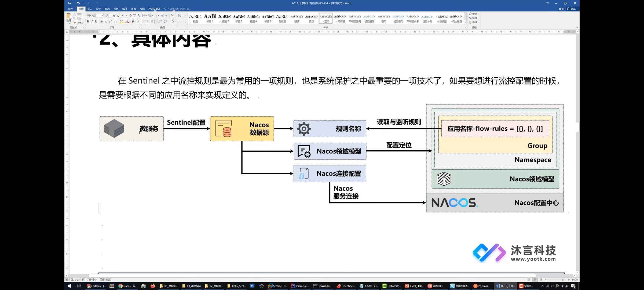Switch to Read Mode view icon
Image resolution: width=644 pixels, height=290 pixels.
tap(529, 280)
